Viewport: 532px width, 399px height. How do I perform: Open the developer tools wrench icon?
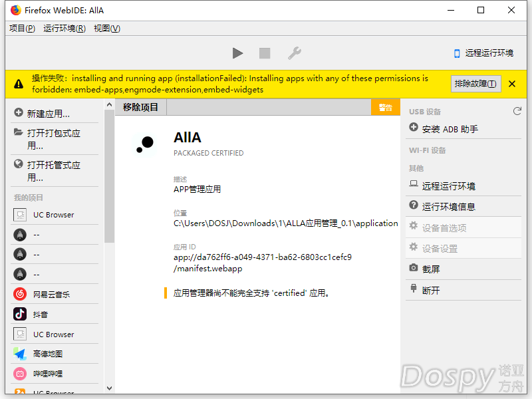click(294, 53)
